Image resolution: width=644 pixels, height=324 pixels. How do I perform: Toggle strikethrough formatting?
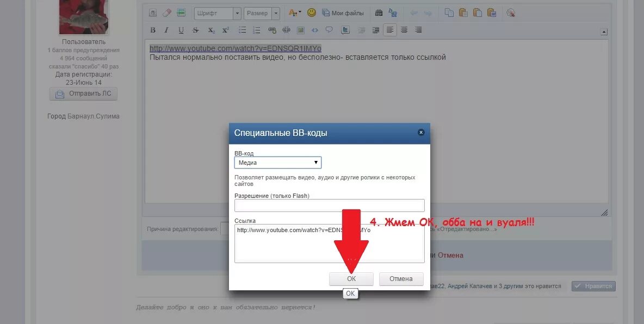[x=195, y=30]
